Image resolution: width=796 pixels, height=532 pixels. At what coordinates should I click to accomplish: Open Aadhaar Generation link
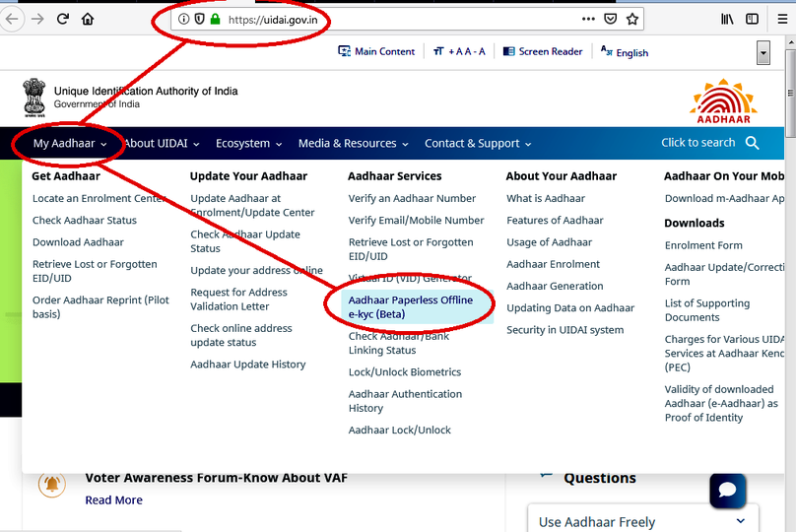[555, 287]
